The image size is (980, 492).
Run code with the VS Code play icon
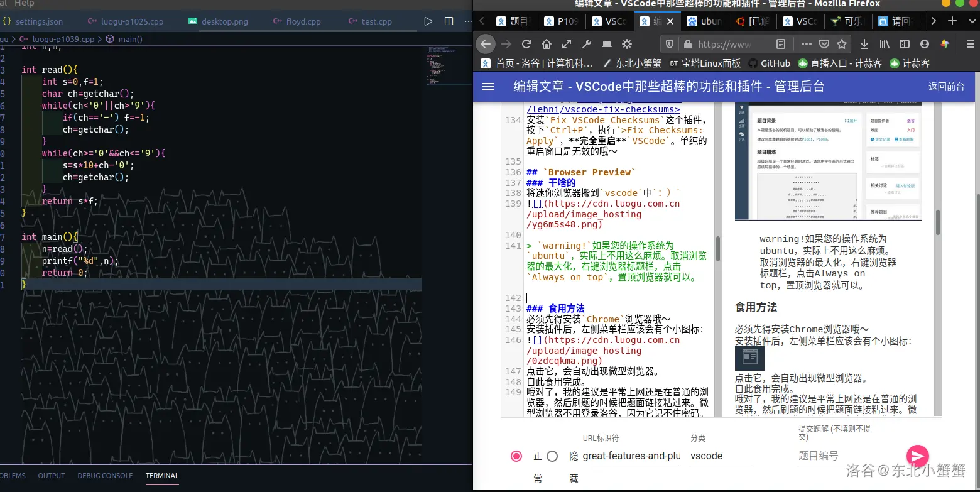[x=428, y=21]
